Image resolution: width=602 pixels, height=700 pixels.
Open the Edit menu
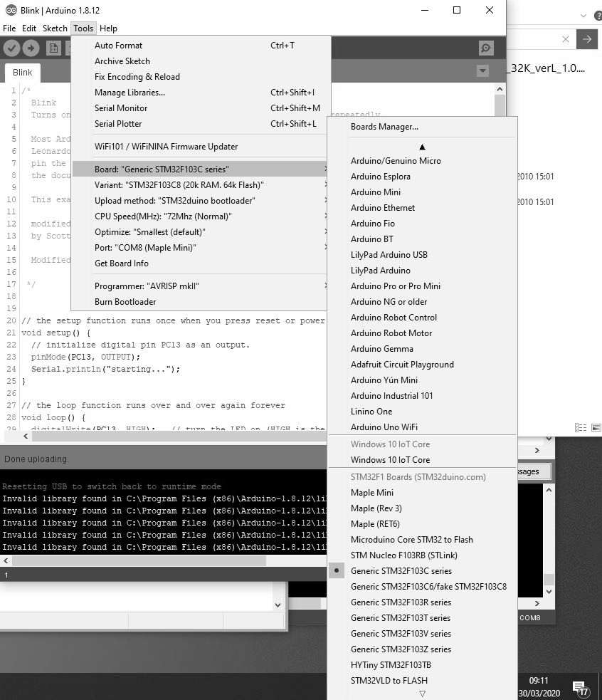point(29,28)
